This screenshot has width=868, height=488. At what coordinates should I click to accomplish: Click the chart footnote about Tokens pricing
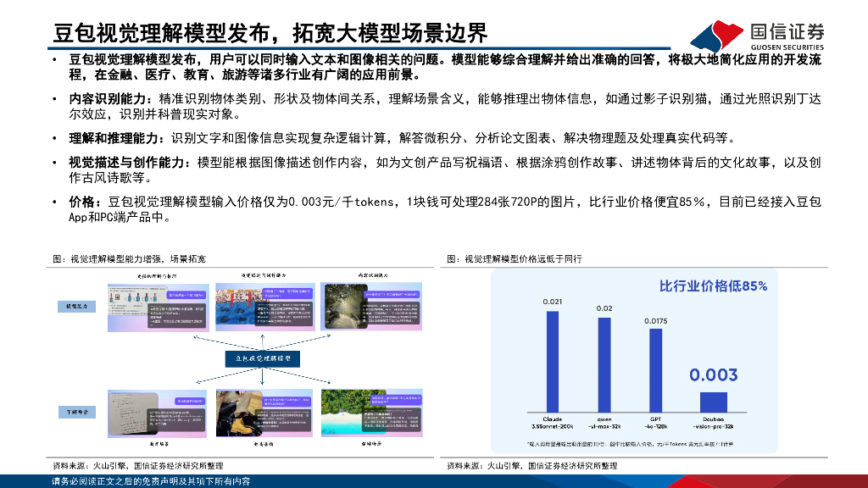pos(631,444)
